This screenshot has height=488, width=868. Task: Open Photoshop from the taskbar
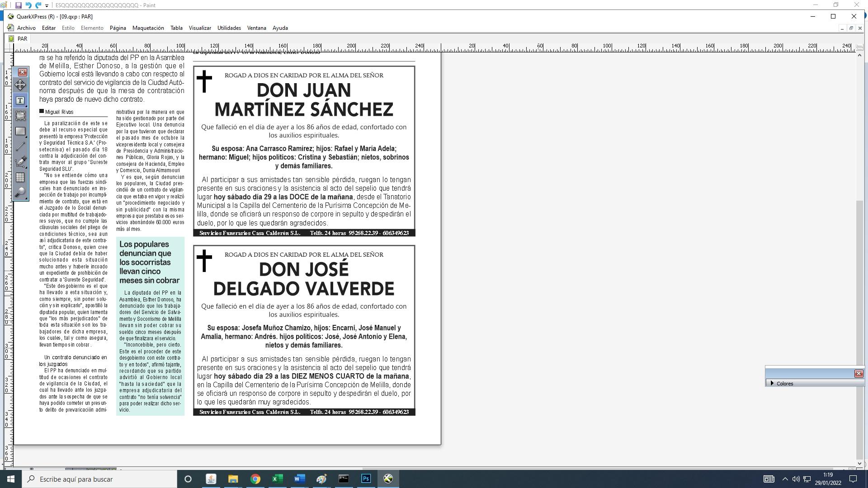[366, 479]
